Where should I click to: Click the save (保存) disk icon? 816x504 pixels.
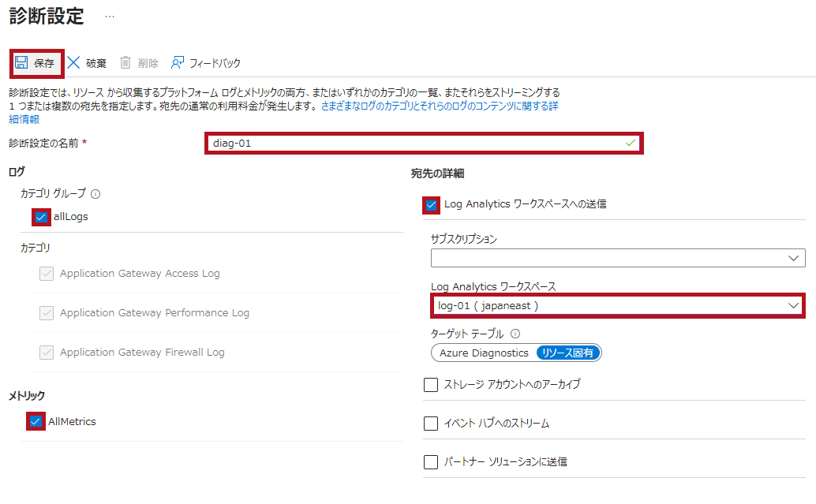pos(22,63)
